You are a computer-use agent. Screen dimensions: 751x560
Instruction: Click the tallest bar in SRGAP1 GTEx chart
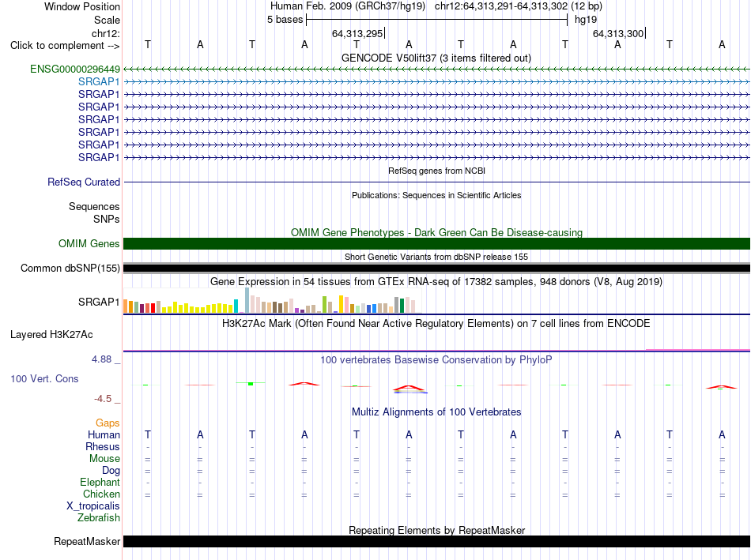(x=247, y=300)
